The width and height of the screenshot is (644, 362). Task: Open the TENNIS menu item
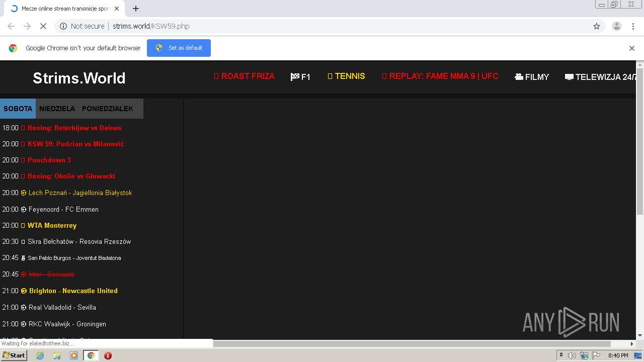(x=346, y=76)
